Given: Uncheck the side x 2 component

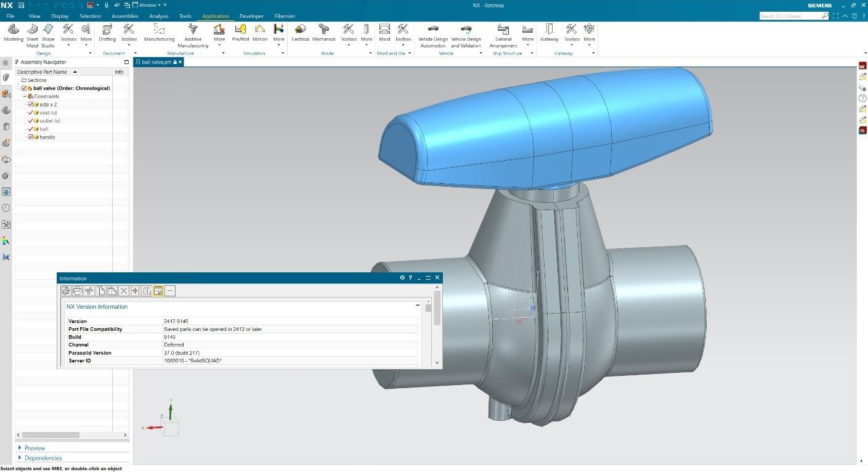Looking at the screenshot, I should (x=31, y=105).
